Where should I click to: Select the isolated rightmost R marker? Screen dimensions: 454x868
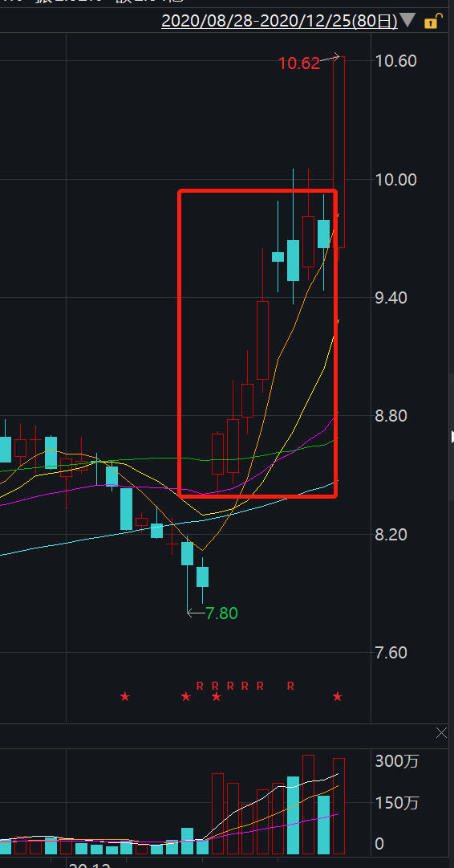point(290,686)
